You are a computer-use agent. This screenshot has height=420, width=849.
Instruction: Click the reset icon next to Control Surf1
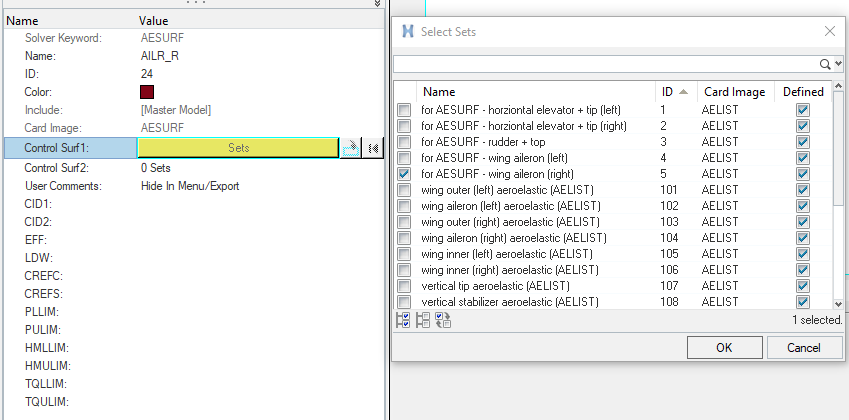[x=372, y=148]
